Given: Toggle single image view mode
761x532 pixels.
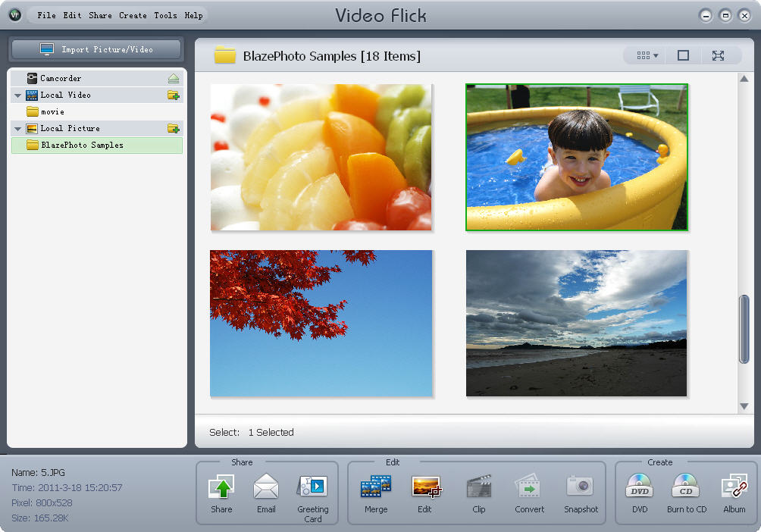Looking at the screenshot, I should coord(683,55).
